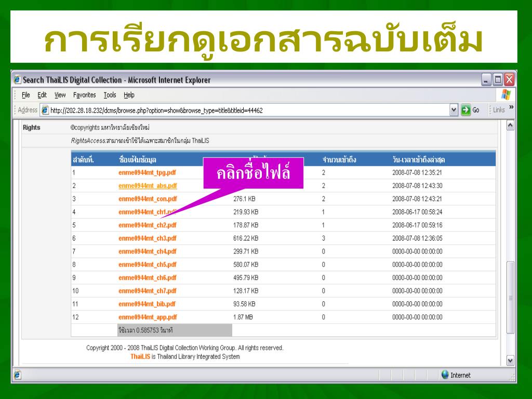The height and width of the screenshot is (399, 532).
Task: Click the 2008-07-08 12:36:05 timestamp
Action: click(x=417, y=238)
